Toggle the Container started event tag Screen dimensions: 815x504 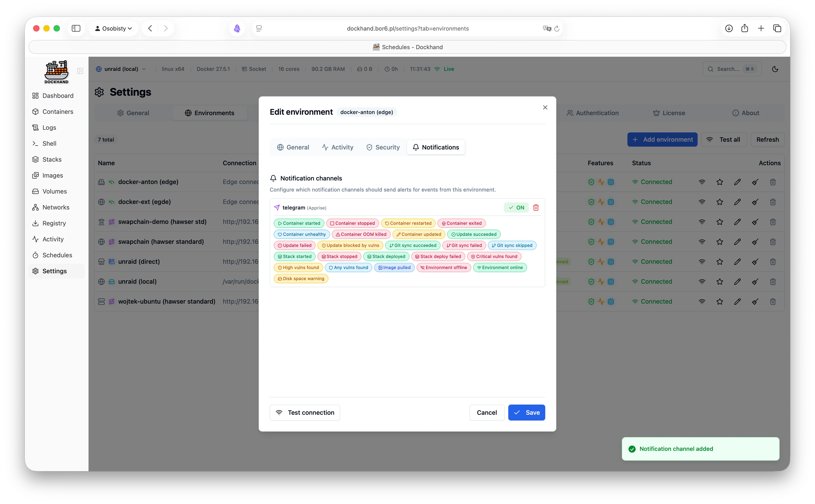[x=299, y=223]
